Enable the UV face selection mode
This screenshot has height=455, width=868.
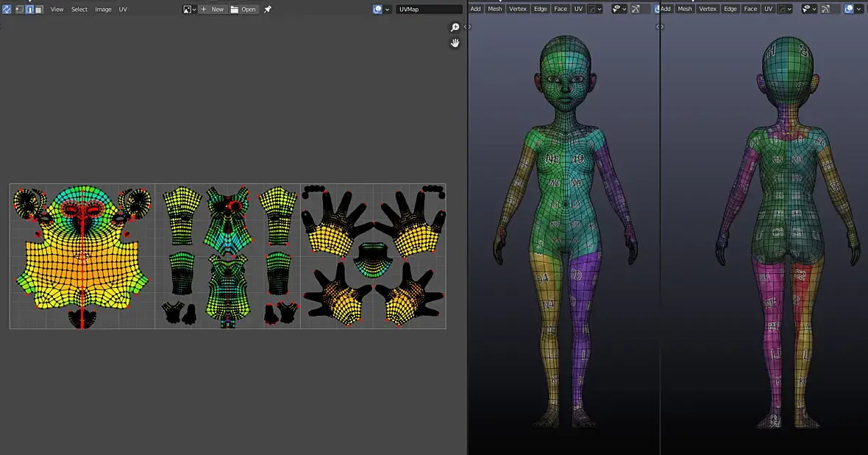coord(39,9)
